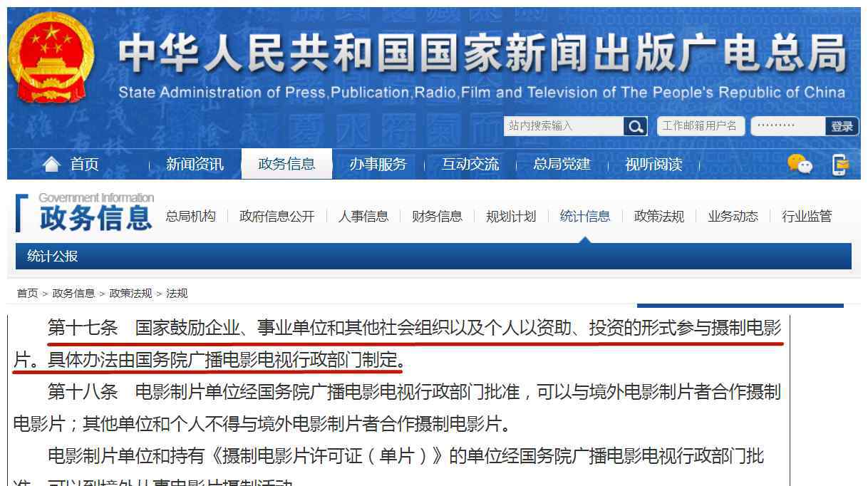868x486 pixels.
Task: Click the search magnifier icon
Action: pyautogui.click(x=635, y=126)
